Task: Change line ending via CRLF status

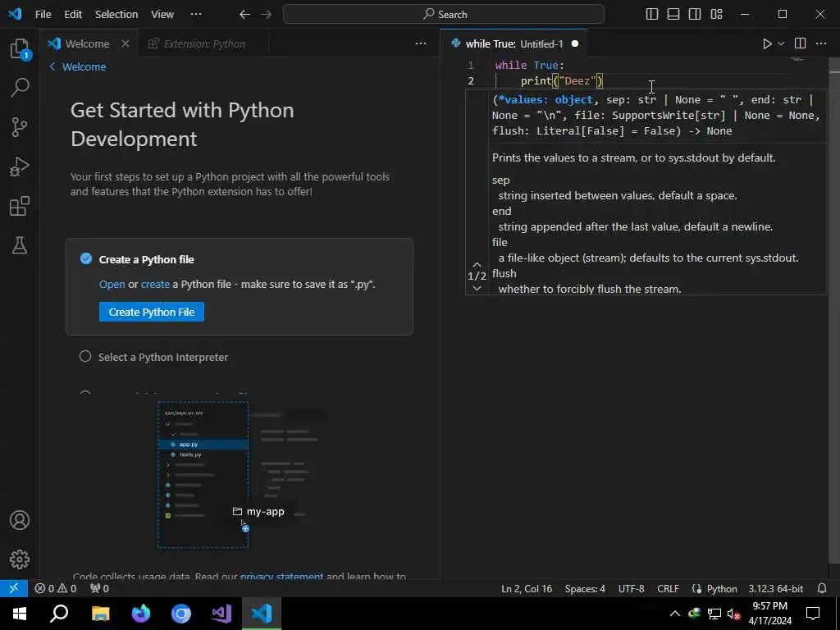Action: (x=668, y=588)
